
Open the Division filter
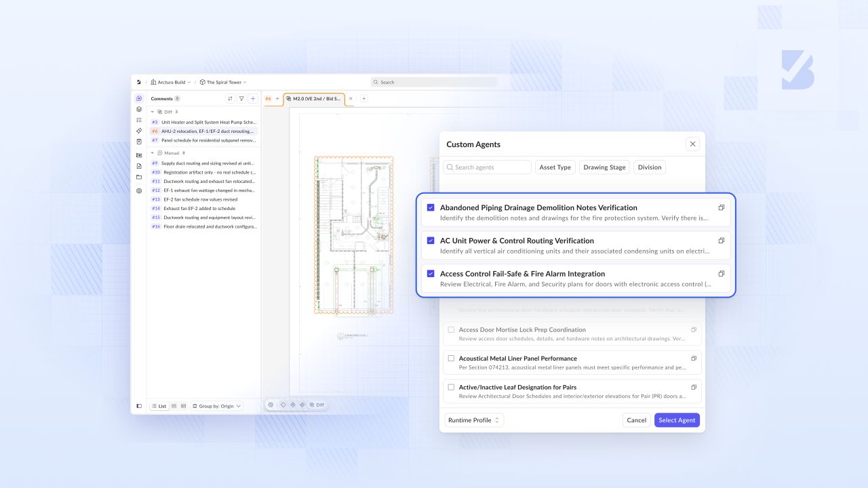click(650, 167)
